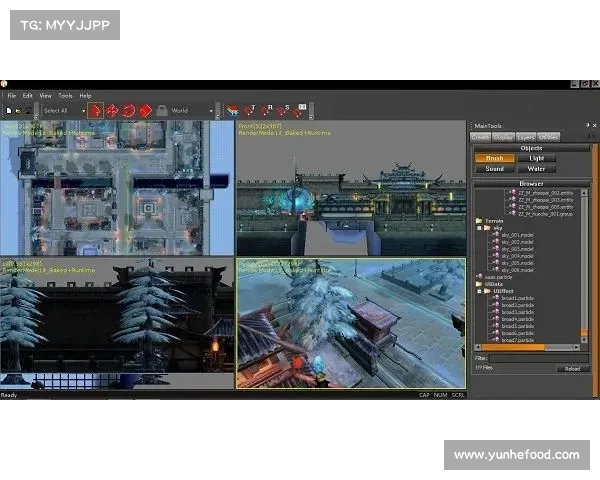Click the padlock lock icon

point(161,110)
